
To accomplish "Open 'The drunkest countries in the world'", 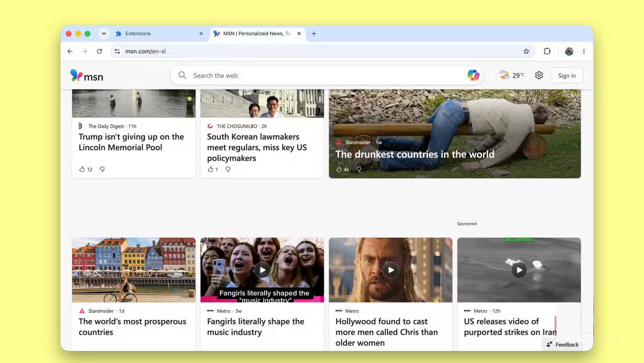I will click(415, 154).
